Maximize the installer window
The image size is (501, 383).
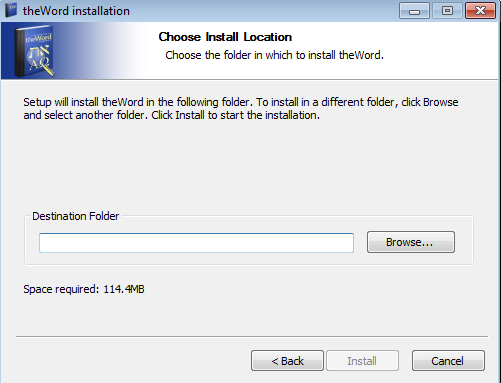(447, 11)
